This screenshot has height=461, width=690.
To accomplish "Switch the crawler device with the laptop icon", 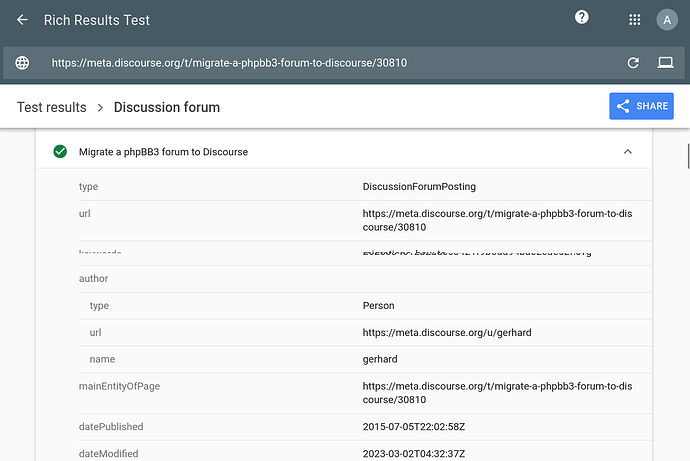I will [665, 63].
